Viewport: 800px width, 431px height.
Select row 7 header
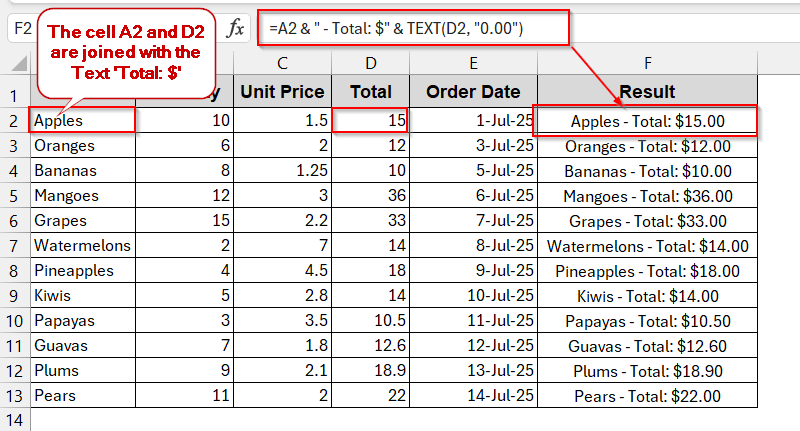point(14,245)
